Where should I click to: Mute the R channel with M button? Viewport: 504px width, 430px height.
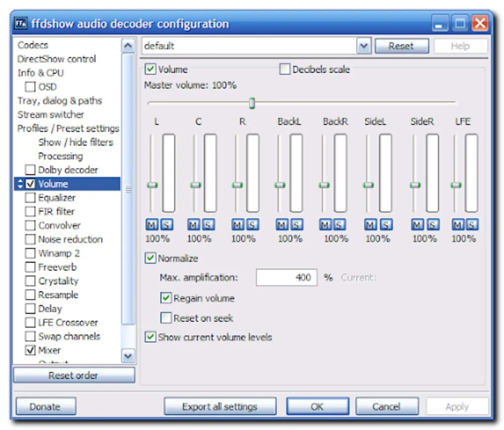pyautogui.click(x=238, y=225)
